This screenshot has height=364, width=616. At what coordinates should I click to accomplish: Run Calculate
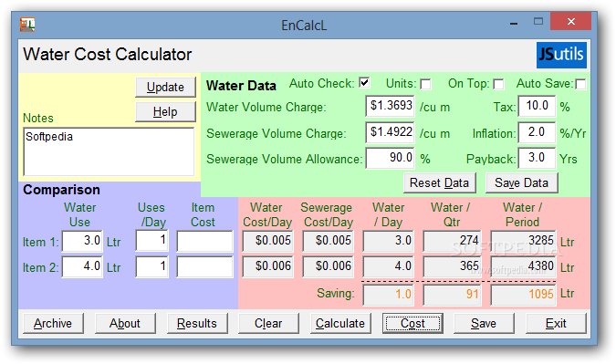(340, 324)
